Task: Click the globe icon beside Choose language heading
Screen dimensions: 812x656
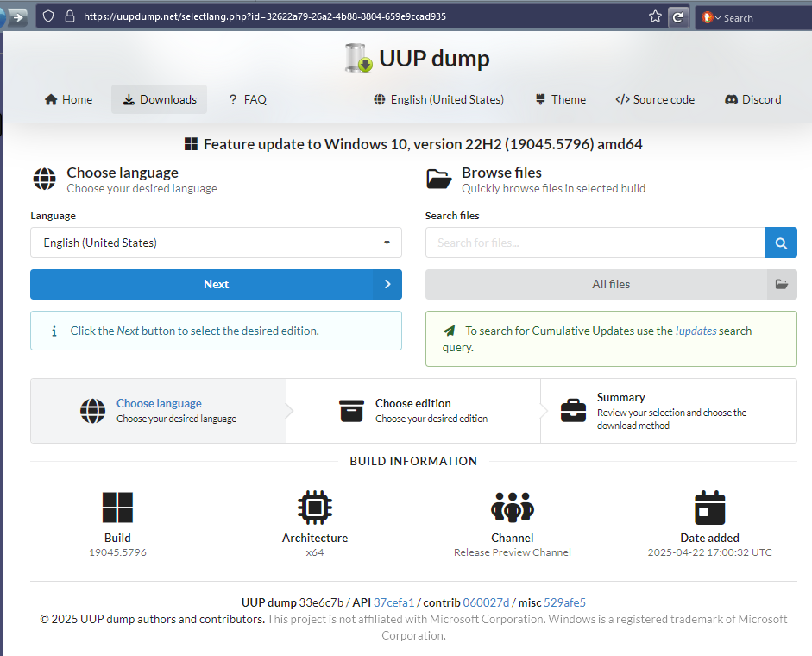Action: coord(45,179)
